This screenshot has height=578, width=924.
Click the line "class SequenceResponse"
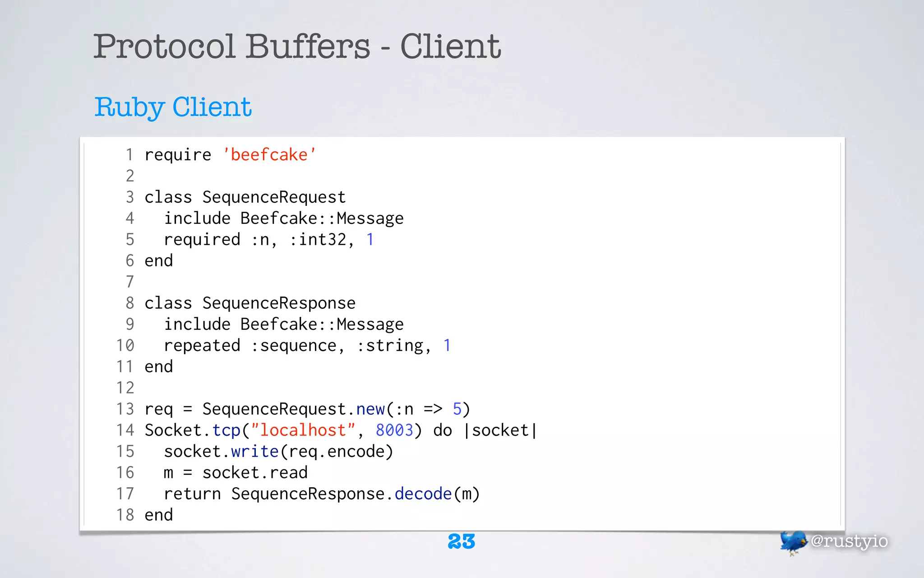tap(250, 303)
